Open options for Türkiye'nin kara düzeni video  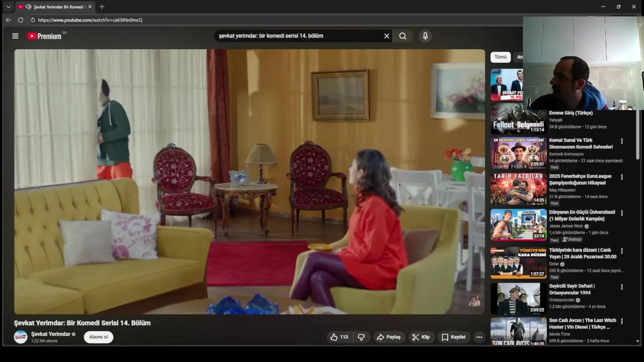(x=622, y=251)
